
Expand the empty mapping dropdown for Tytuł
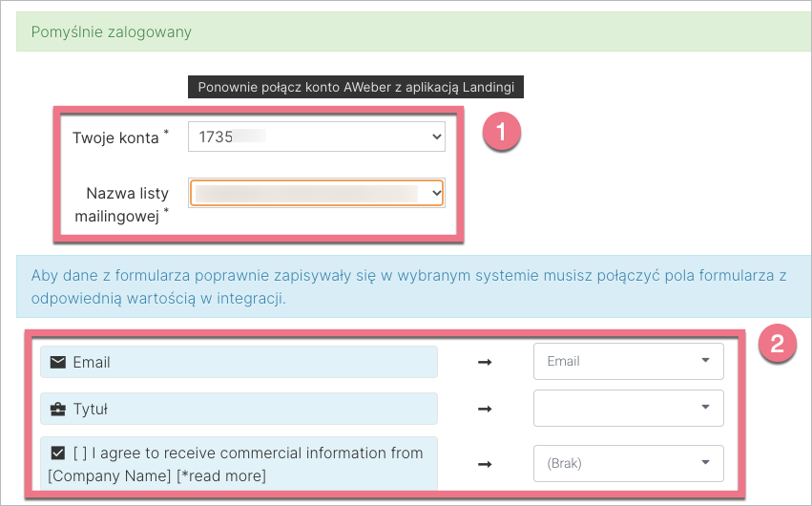628,408
